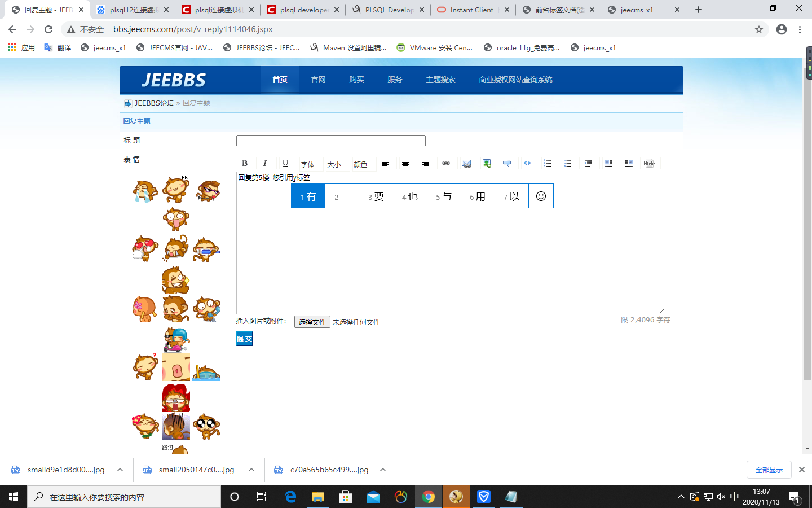Screen dimensions: 812x508
Task: Align text right in the editor
Action: click(426, 163)
